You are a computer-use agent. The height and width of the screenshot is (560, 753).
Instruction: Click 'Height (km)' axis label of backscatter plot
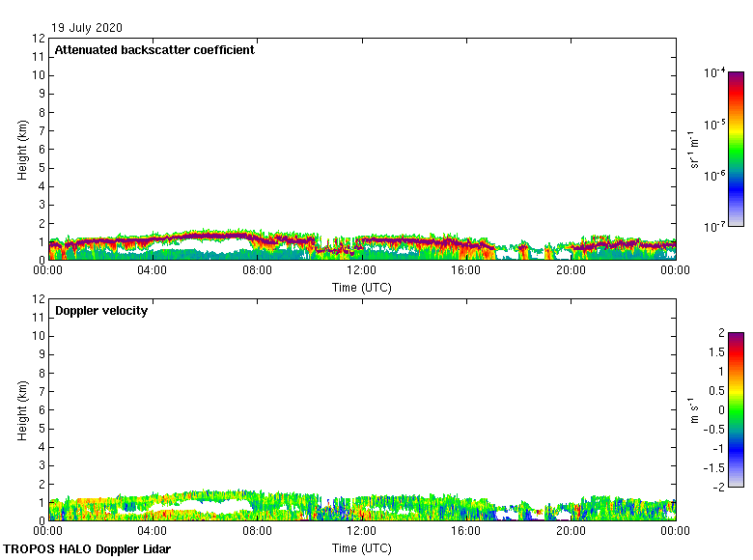pos(22,149)
